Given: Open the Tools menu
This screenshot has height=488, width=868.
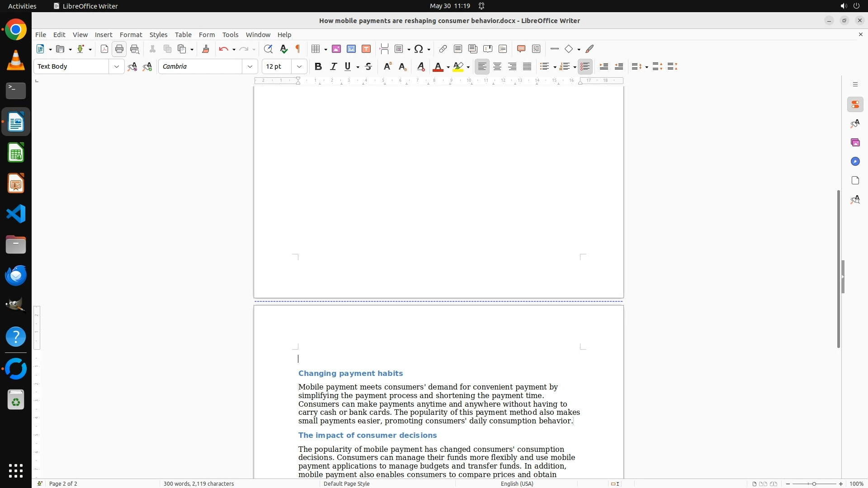Looking at the screenshot, I should (230, 35).
